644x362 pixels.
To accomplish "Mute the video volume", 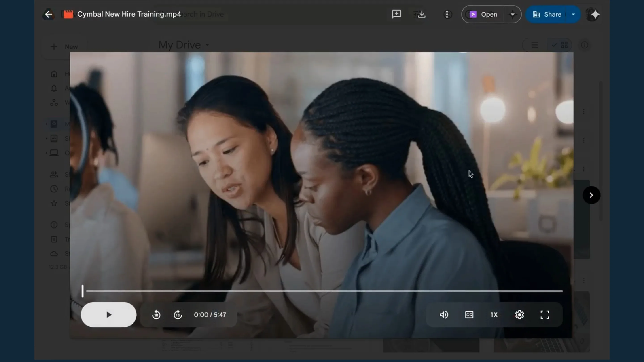I will 444,315.
